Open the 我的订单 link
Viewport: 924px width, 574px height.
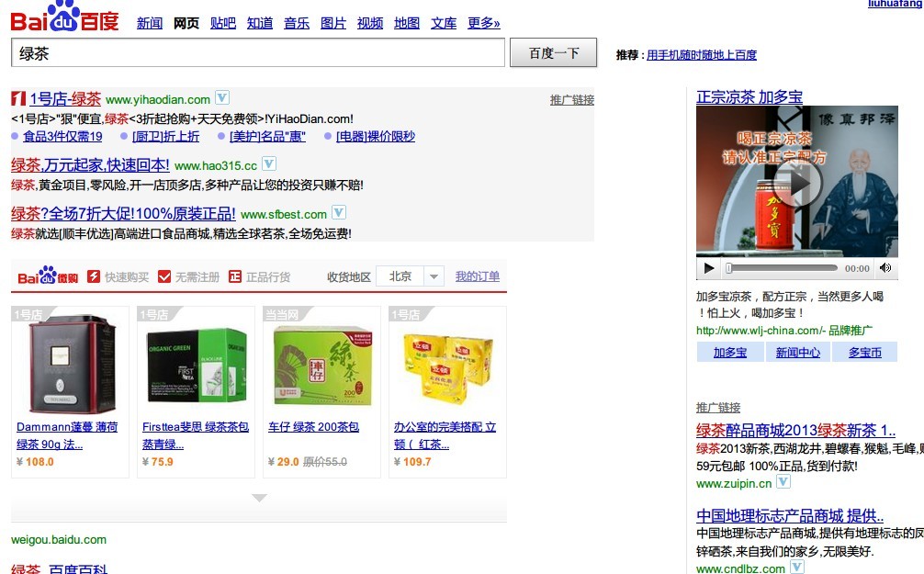(x=478, y=276)
